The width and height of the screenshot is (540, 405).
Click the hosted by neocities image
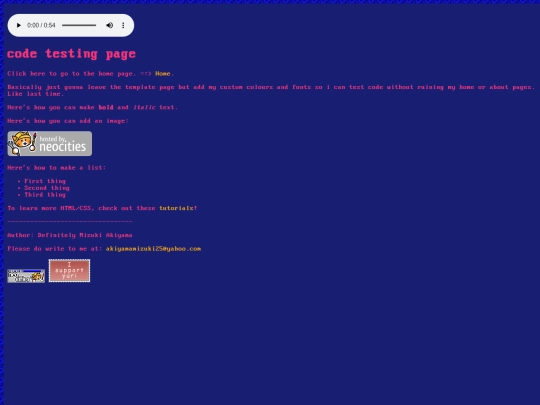[50, 143]
